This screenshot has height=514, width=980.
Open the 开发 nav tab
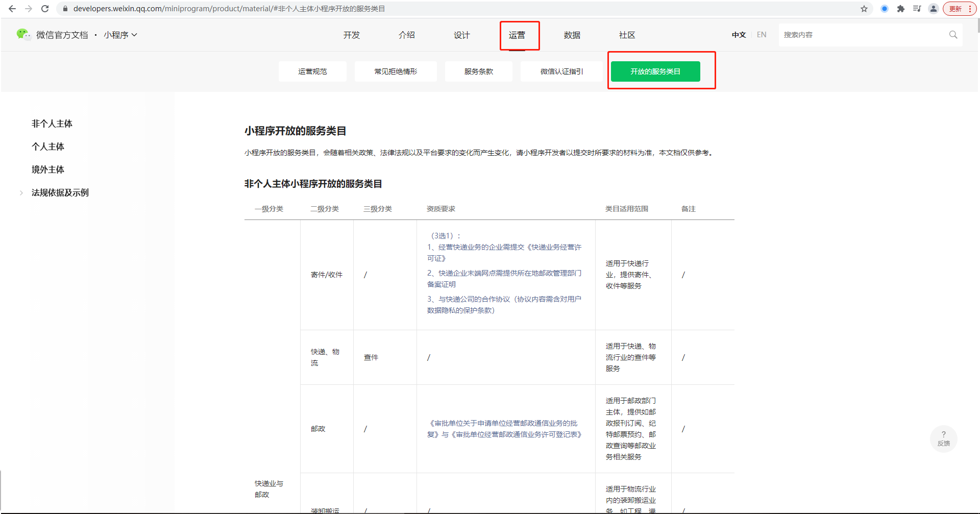pos(352,35)
